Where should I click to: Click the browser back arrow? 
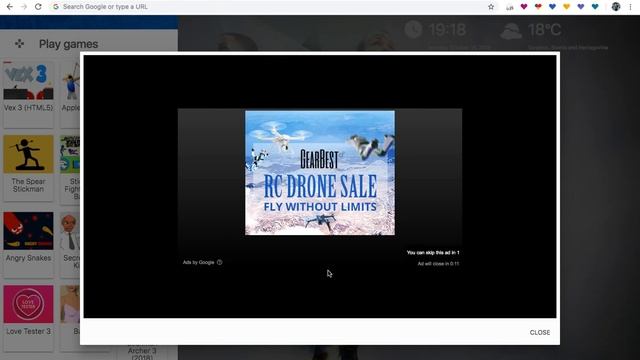click(x=9, y=7)
